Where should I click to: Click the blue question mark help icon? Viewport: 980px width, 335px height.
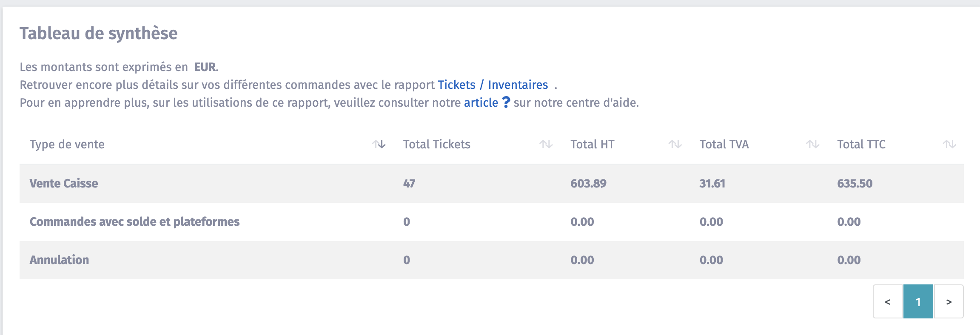coord(506,102)
